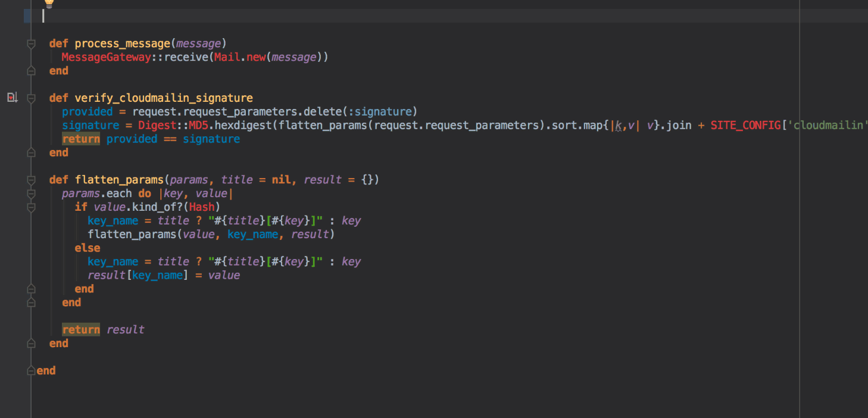Click fold end marker at process_message end
868x418 pixels.
pyautogui.click(x=31, y=71)
